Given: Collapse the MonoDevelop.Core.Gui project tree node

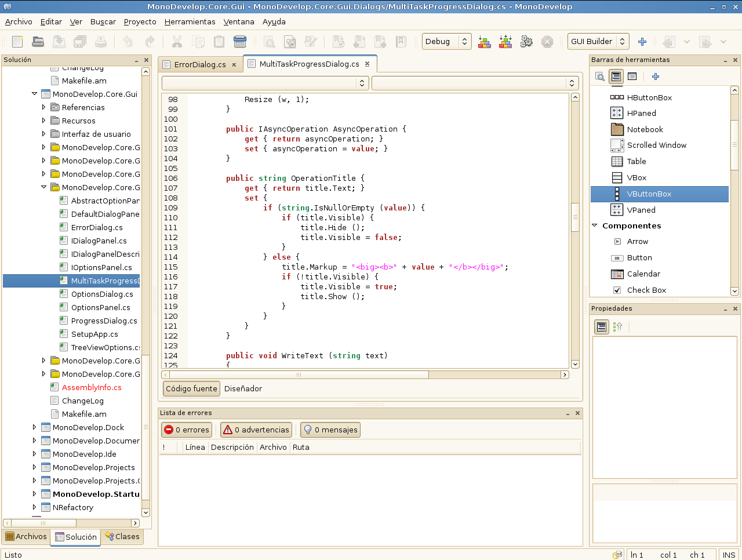Looking at the screenshot, I should click(34, 93).
